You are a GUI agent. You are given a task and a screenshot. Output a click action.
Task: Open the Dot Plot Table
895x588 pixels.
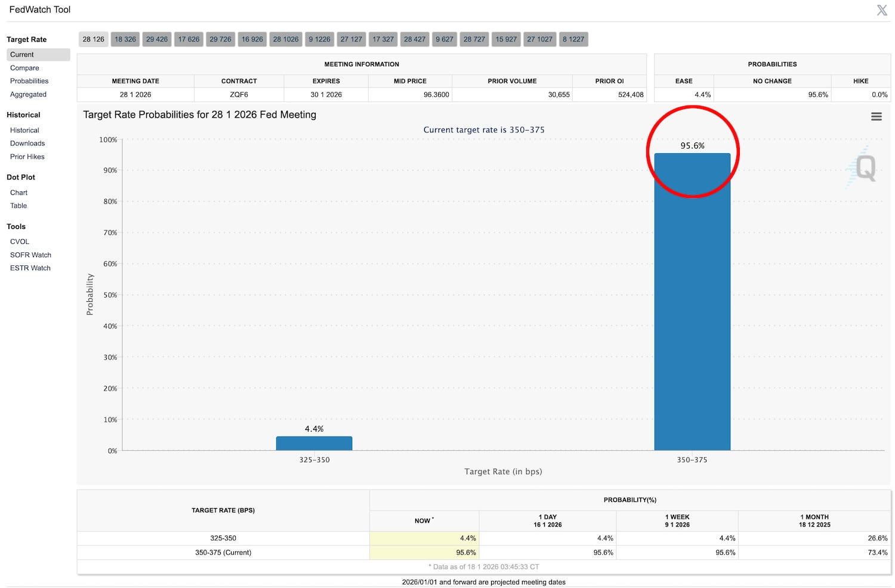(18, 206)
